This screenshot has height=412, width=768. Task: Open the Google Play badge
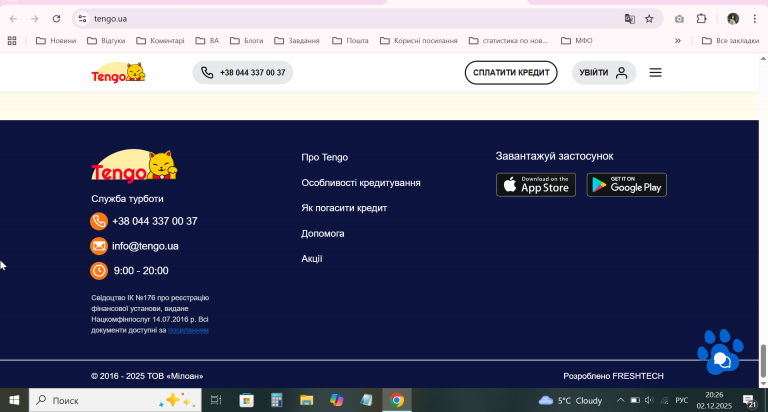pyautogui.click(x=626, y=185)
